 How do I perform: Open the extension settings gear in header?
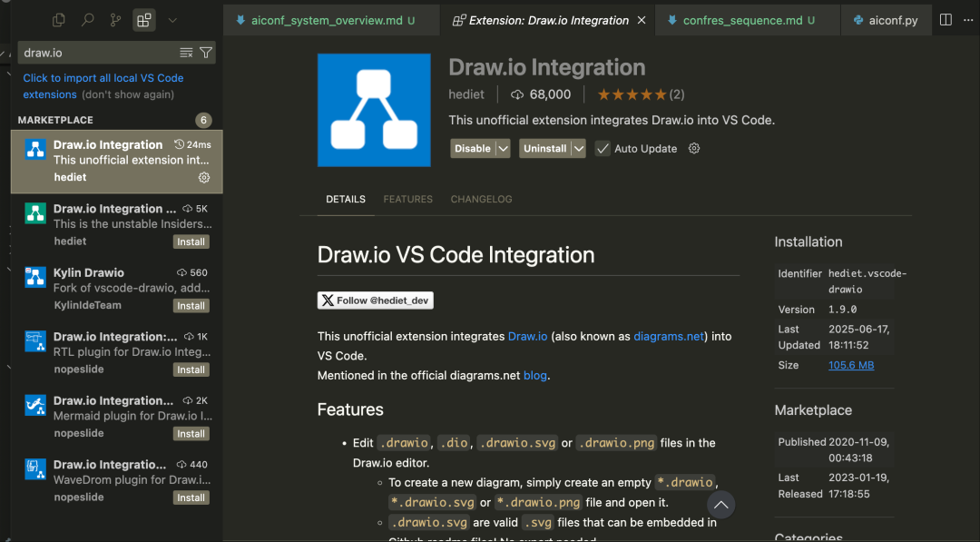click(694, 148)
